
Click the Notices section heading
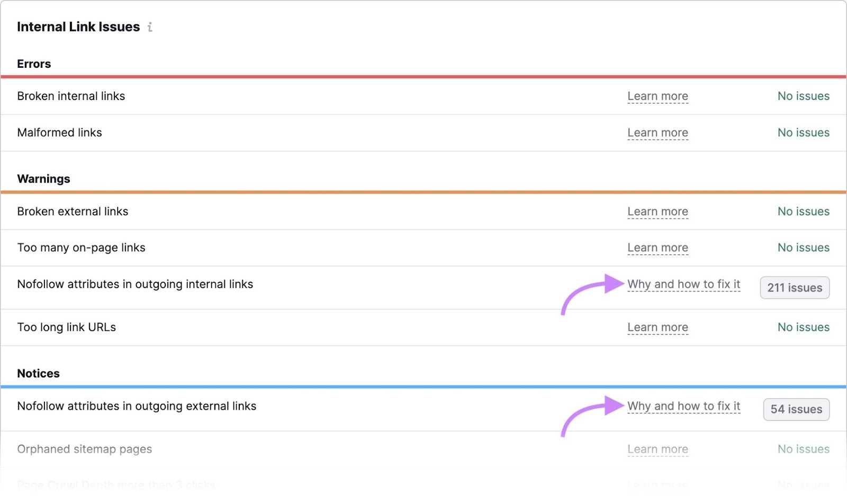(38, 373)
